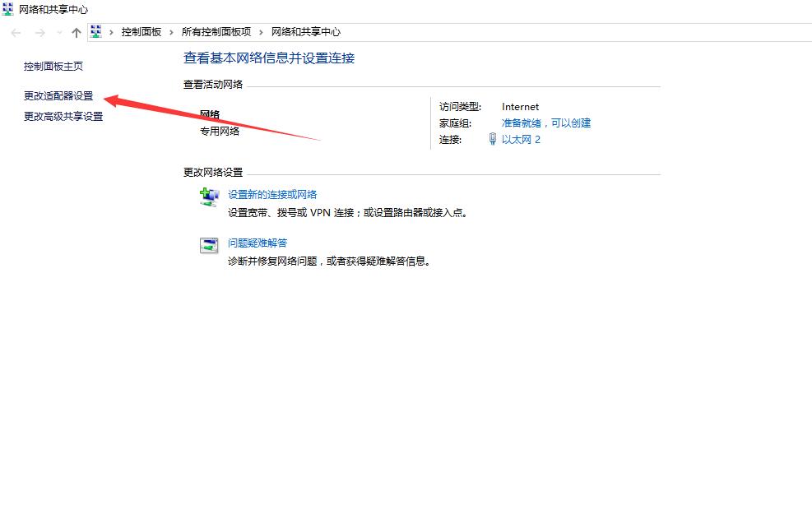Screen dimensions: 812x509
Task: Click the 以太网 2 connection link
Action: (x=522, y=139)
